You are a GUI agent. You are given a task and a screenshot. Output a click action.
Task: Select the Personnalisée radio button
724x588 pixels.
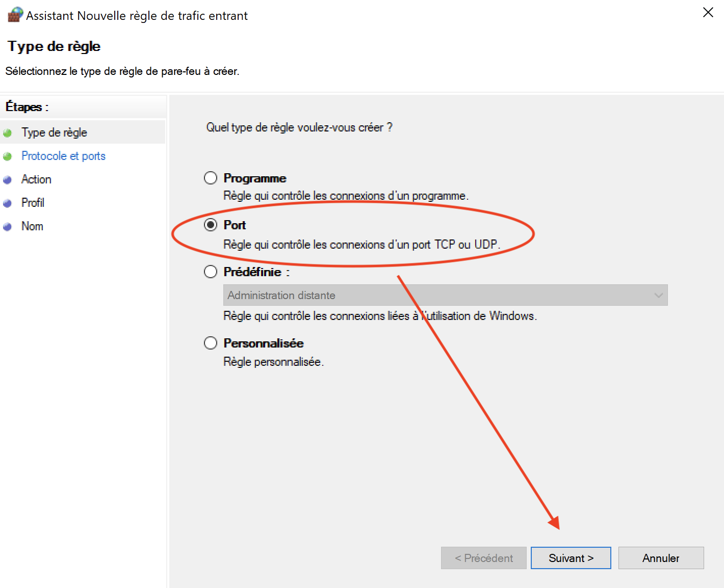211,343
